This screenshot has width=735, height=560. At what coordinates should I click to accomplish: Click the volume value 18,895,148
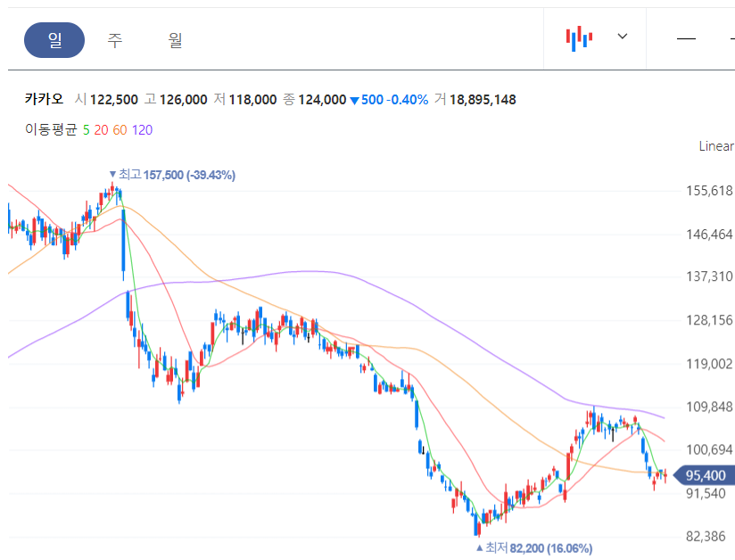pyautogui.click(x=483, y=100)
